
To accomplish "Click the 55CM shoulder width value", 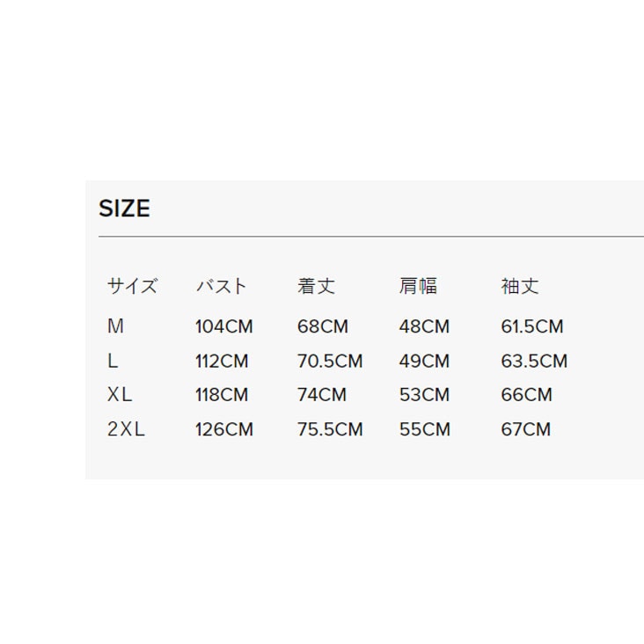I will pyautogui.click(x=424, y=429).
